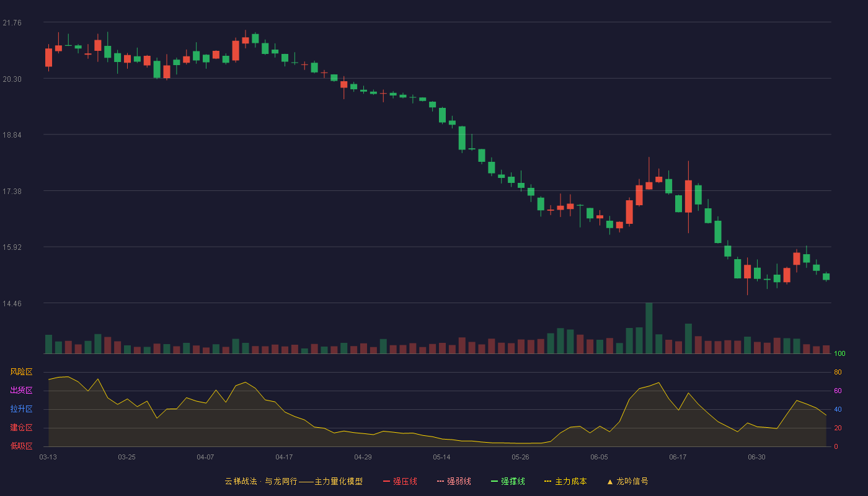Viewport: 868px width, 496px height.
Task: Click the 龙吟信号 triangle legend icon
Action: click(609, 481)
